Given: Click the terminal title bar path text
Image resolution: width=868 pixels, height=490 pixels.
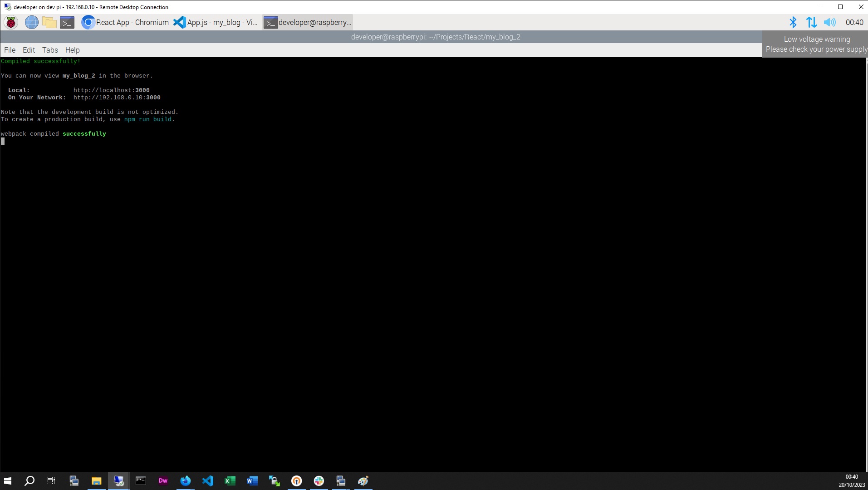Looking at the screenshot, I should (x=435, y=37).
